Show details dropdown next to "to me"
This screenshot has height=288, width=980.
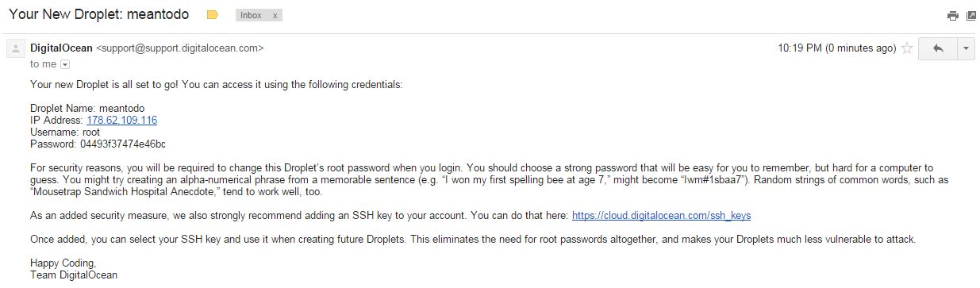point(65,64)
